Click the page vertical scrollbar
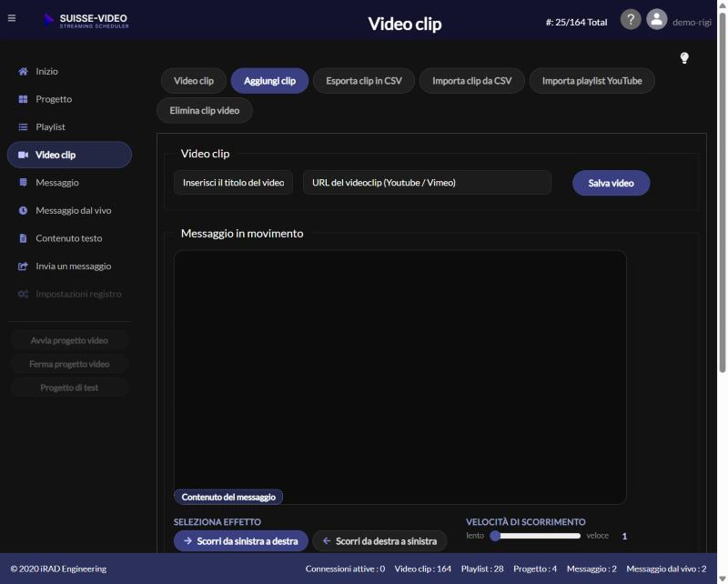The width and height of the screenshot is (728, 584). (x=723, y=193)
